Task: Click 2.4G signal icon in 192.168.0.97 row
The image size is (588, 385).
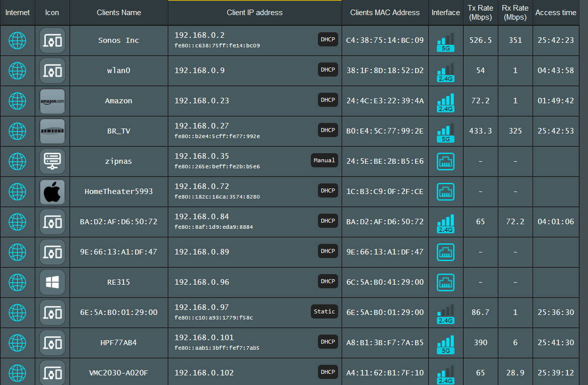Action: coord(445,314)
